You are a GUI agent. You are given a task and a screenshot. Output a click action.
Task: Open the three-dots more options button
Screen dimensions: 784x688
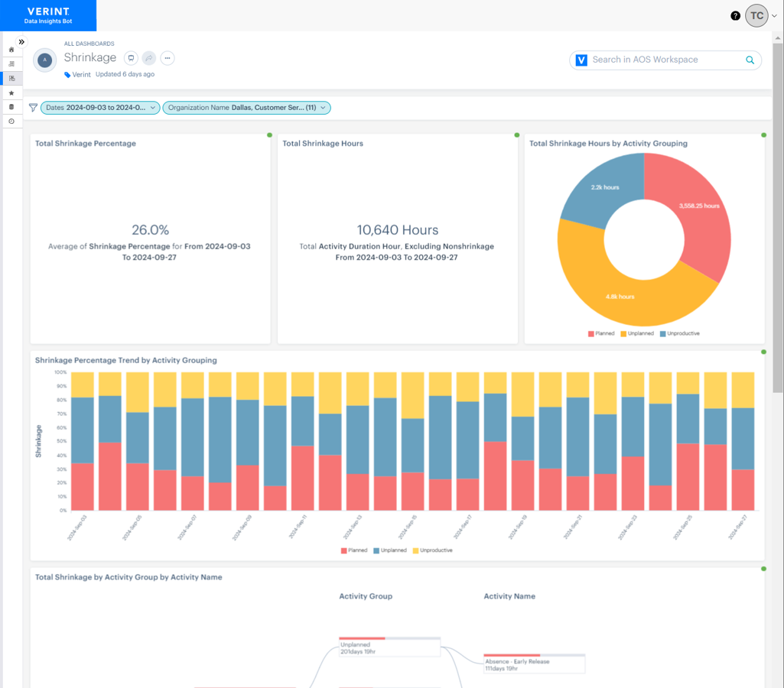click(168, 58)
